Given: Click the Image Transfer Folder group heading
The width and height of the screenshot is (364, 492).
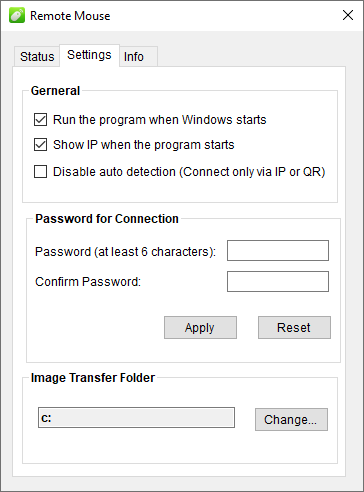Looking at the screenshot, I should pyautogui.click(x=93, y=378).
